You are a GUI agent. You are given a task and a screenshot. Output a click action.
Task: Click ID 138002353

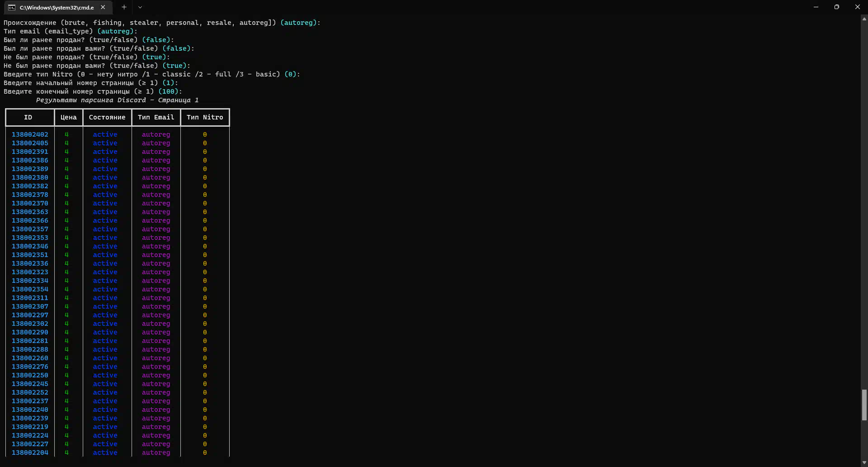tap(30, 238)
